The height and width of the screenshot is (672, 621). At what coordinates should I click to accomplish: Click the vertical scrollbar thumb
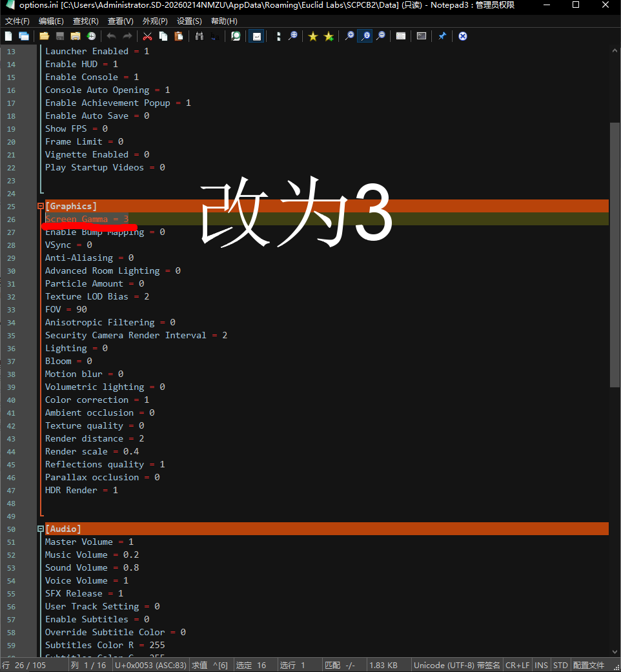point(615,255)
